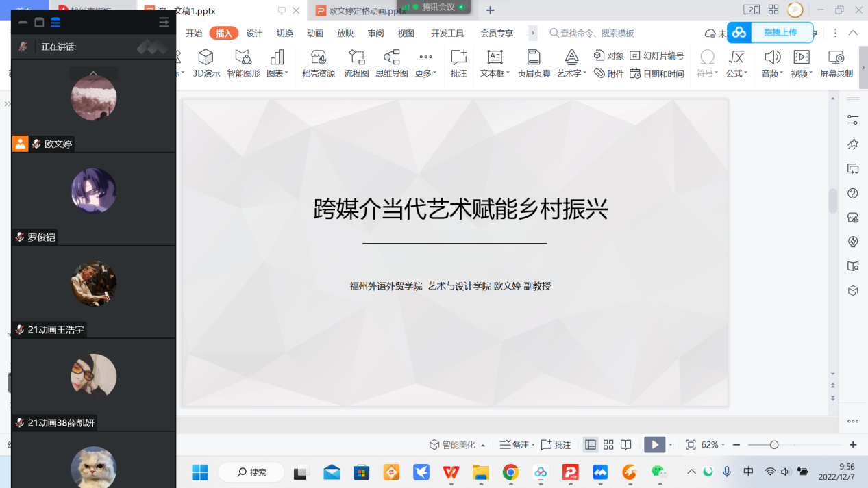Open 流程图 flowchart tool
The width and height of the screenshot is (868, 488).
pos(356,64)
